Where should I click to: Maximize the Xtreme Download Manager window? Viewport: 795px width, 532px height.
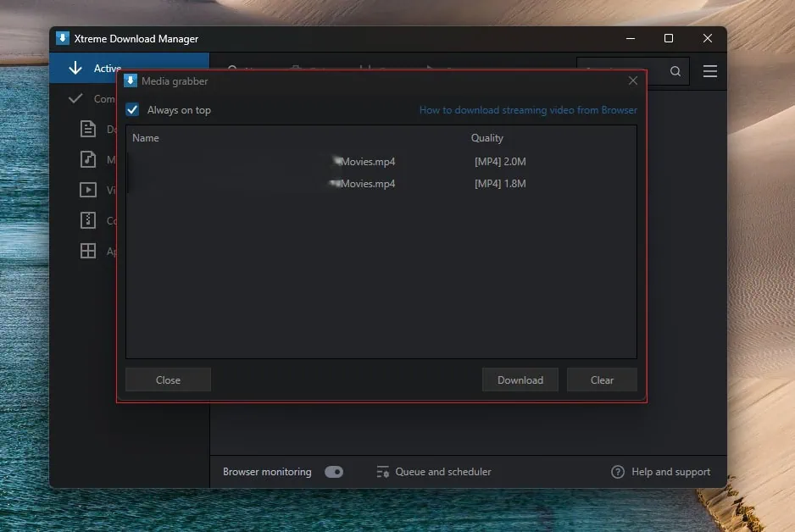[x=668, y=38]
